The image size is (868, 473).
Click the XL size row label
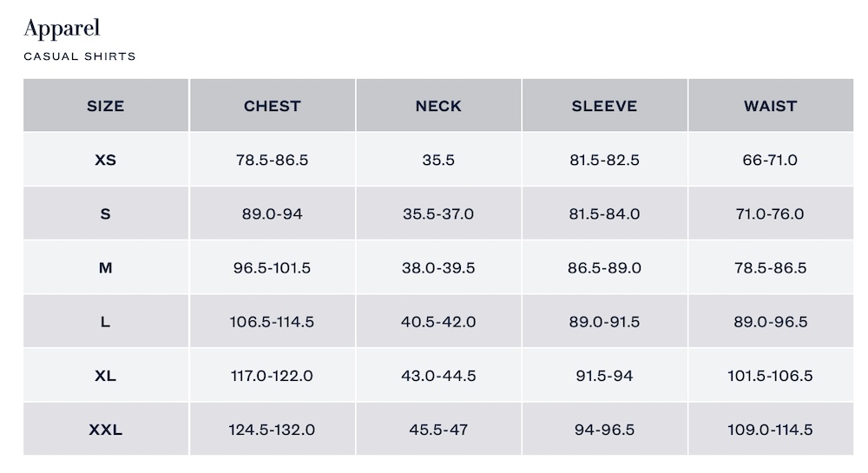pyautogui.click(x=106, y=376)
